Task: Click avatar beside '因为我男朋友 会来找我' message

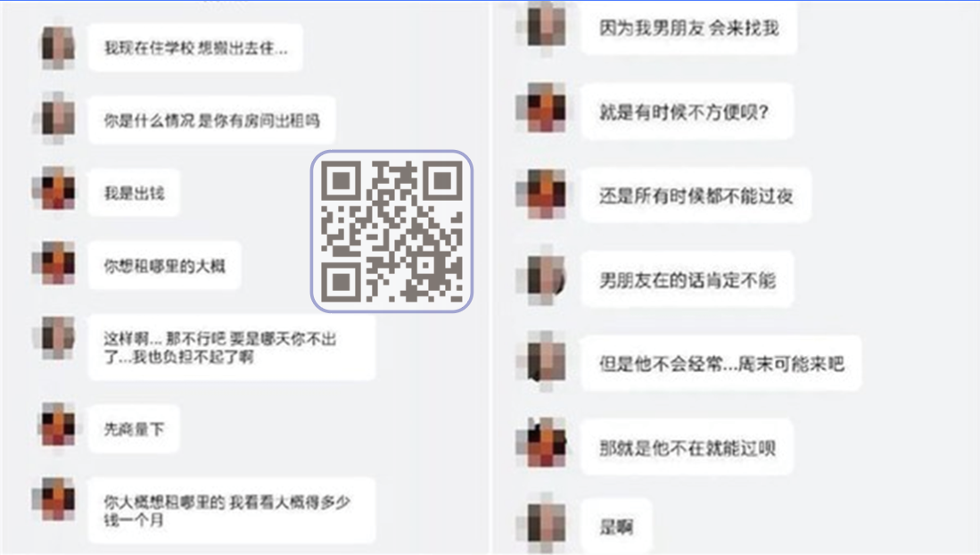Action: point(546,26)
